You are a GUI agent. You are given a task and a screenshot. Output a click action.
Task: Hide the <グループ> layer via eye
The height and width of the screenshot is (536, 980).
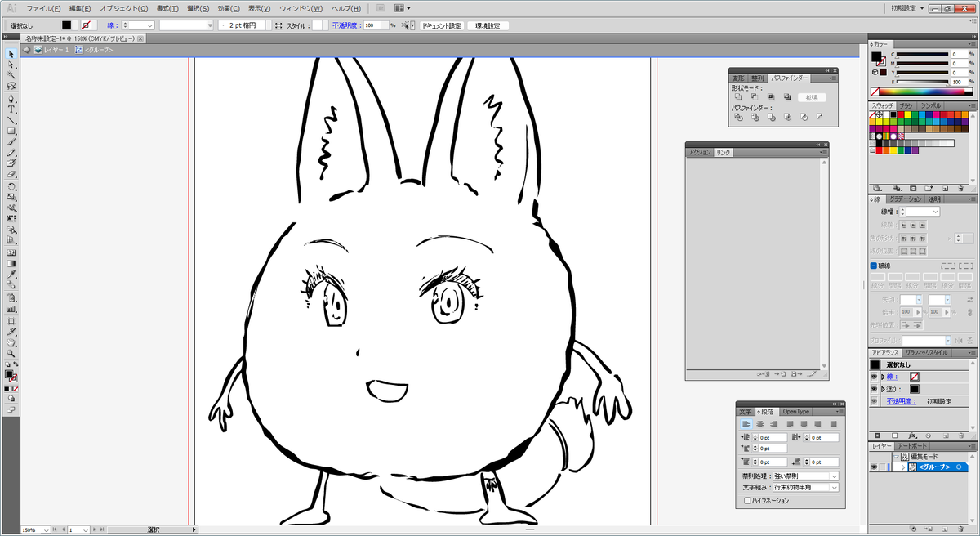click(x=874, y=467)
